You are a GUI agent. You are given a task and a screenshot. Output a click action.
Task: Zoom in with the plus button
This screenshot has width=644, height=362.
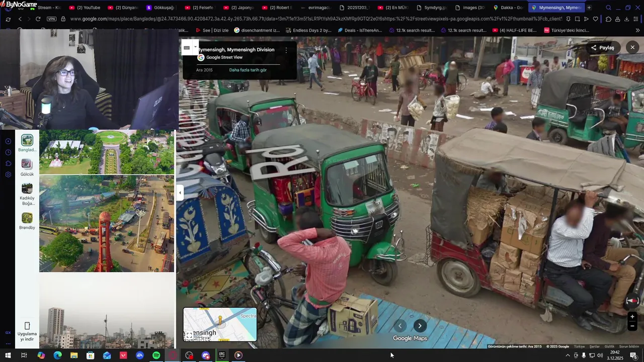pyautogui.click(x=632, y=317)
